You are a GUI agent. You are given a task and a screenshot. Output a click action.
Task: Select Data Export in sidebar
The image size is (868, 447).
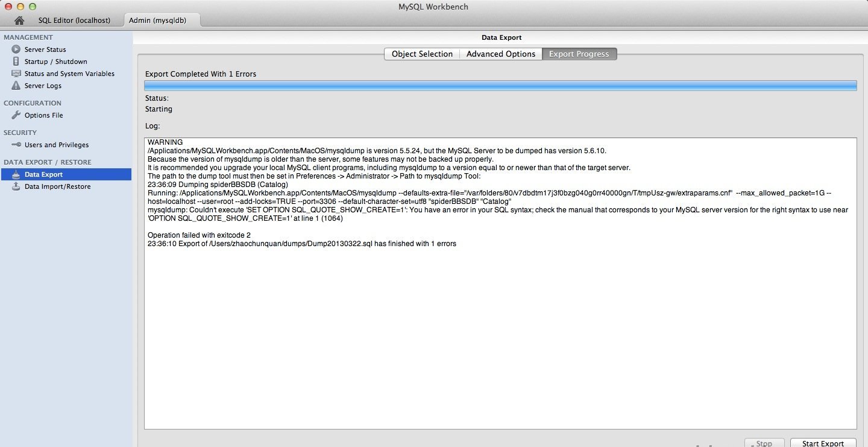[66, 174]
